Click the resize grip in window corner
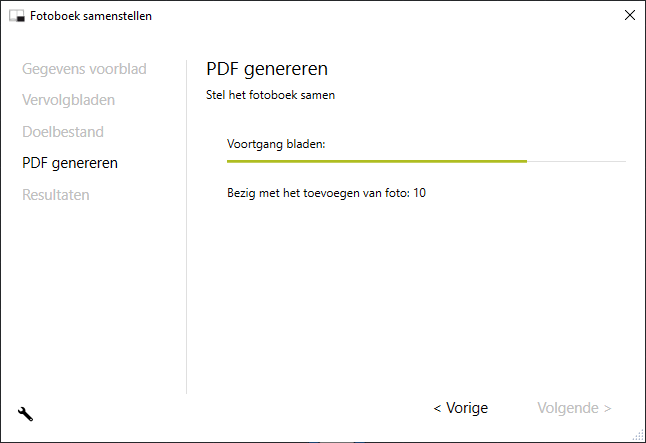This screenshot has width=646, height=443. click(x=638, y=435)
